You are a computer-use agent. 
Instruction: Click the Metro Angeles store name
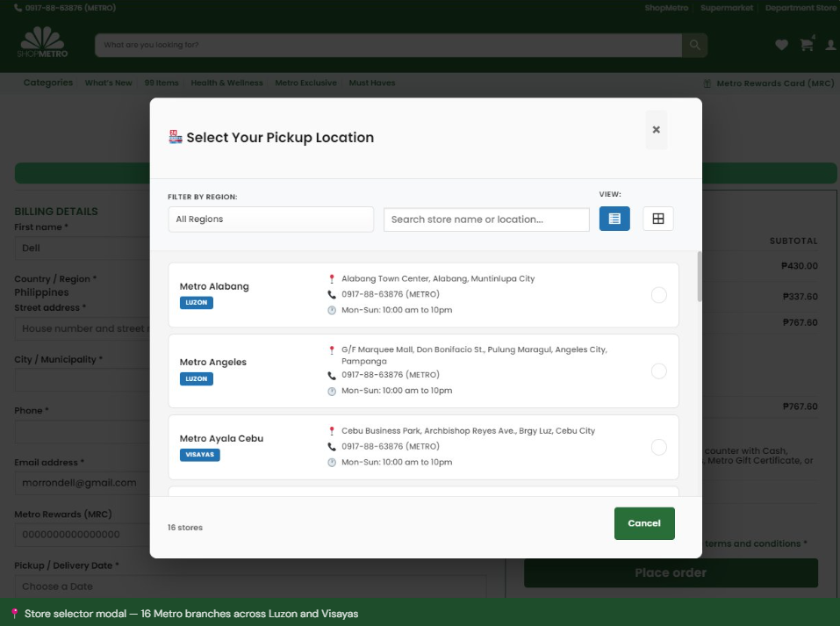(x=213, y=363)
